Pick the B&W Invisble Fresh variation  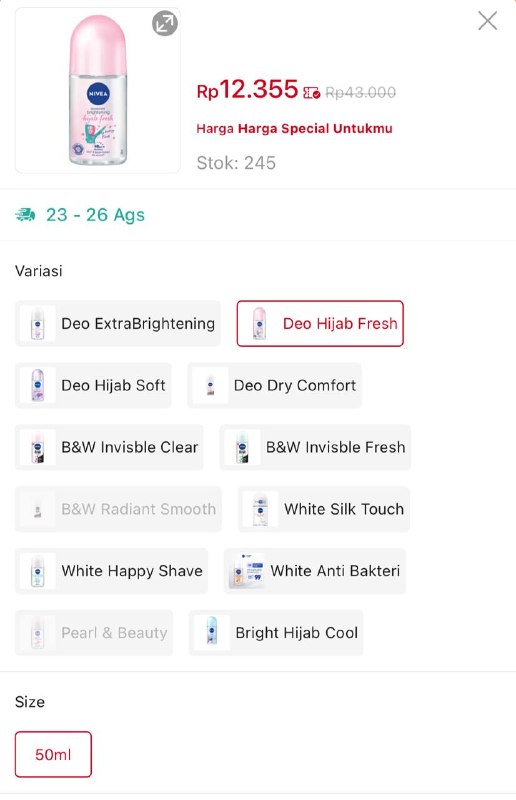315,447
